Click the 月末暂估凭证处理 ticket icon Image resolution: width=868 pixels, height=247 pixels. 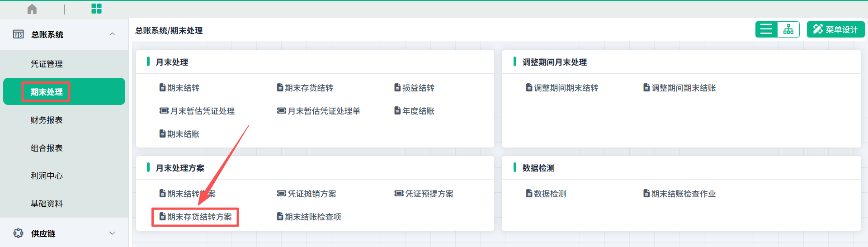[x=164, y=111]
